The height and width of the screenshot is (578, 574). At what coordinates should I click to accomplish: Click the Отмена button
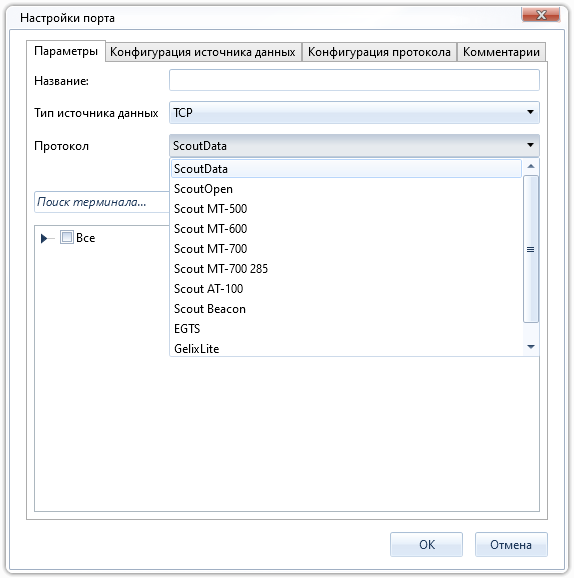(x=511, y=544)
